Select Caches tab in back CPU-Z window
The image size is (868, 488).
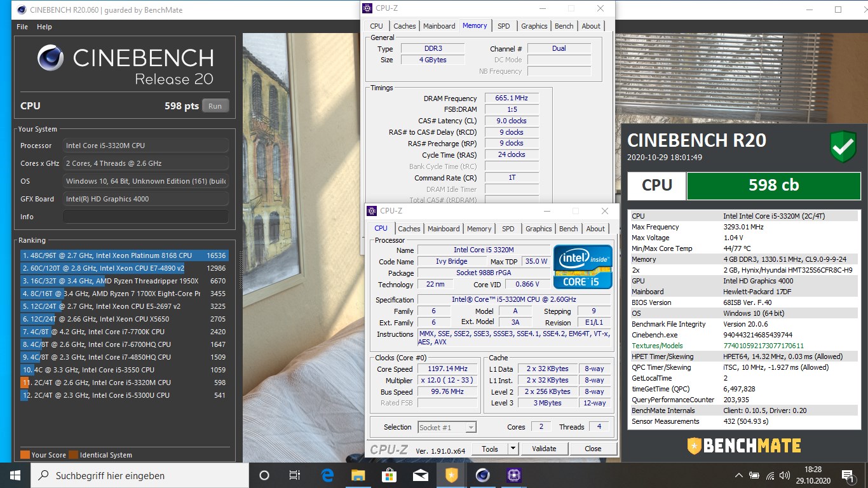point(405,26)
